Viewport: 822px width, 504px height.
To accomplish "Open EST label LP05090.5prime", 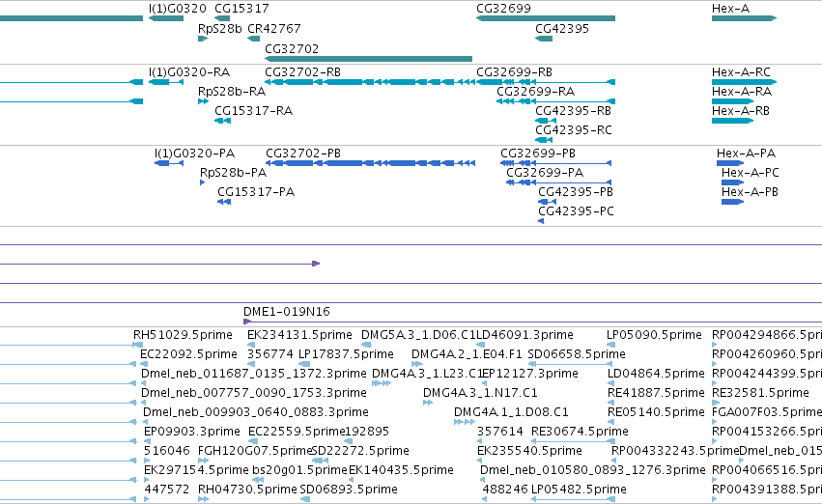I will click(654, 334).
